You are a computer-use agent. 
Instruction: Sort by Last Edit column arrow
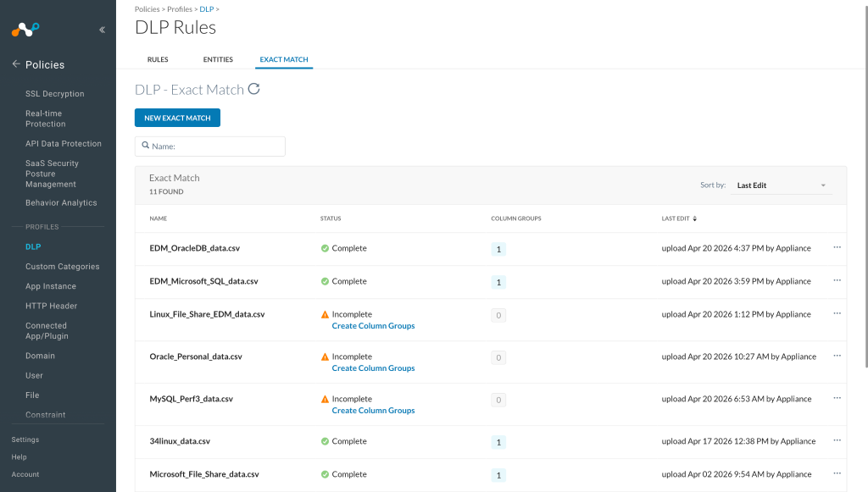pos(695,219)
